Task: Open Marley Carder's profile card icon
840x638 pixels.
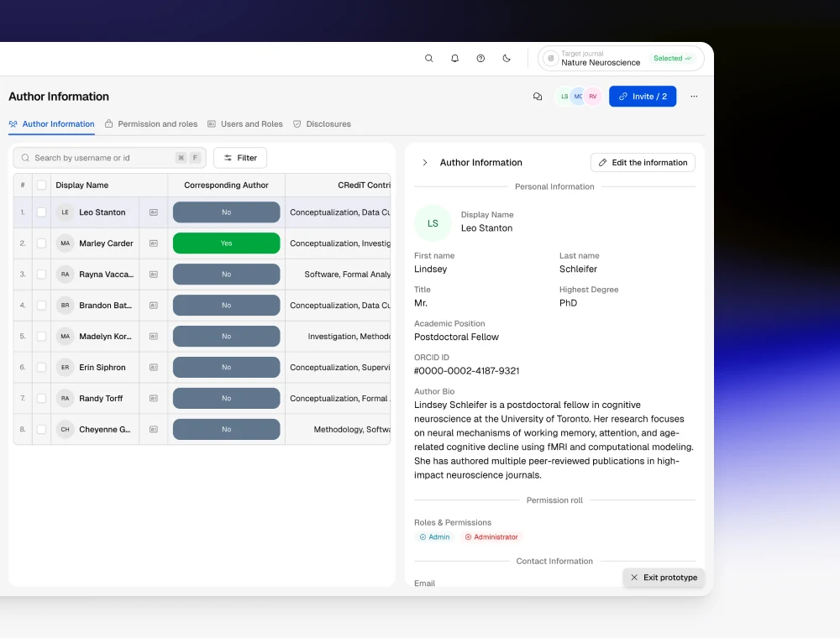Action: click(x=154, y=243)
